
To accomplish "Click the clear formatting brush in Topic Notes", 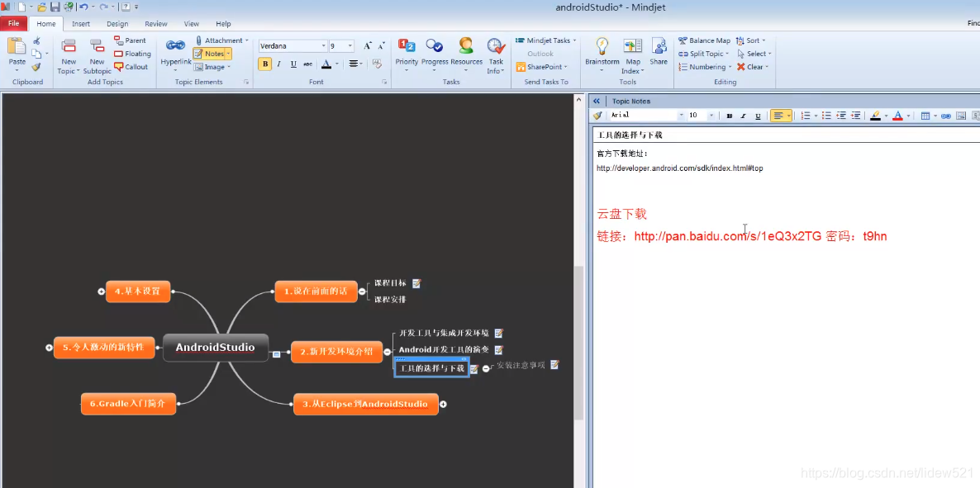I will pyautogui.click(x=598, y=116).
